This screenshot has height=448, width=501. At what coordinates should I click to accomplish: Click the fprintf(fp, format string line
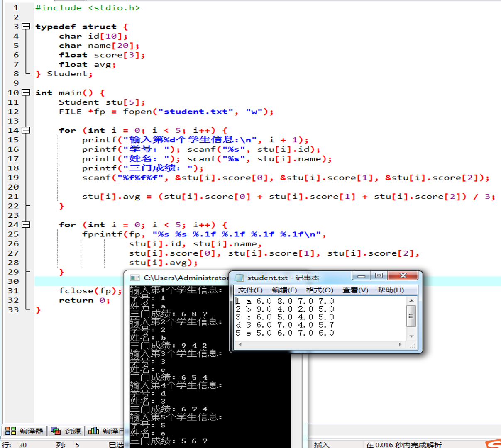(204, 234)
